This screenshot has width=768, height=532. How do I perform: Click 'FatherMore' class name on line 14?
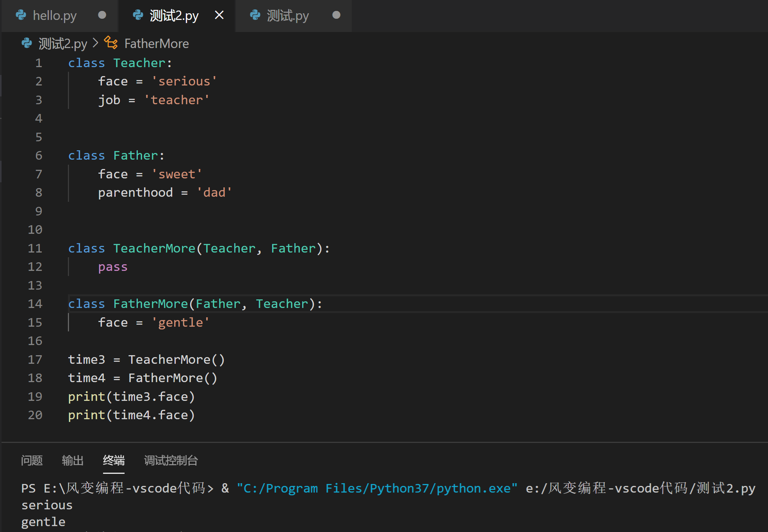pos(151,304)
